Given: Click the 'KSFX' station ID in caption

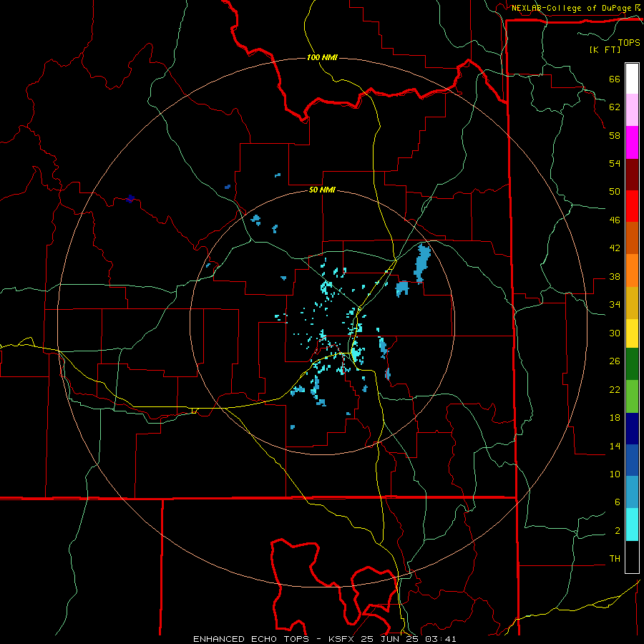Looking at the screenshot, I should [343, 639].
